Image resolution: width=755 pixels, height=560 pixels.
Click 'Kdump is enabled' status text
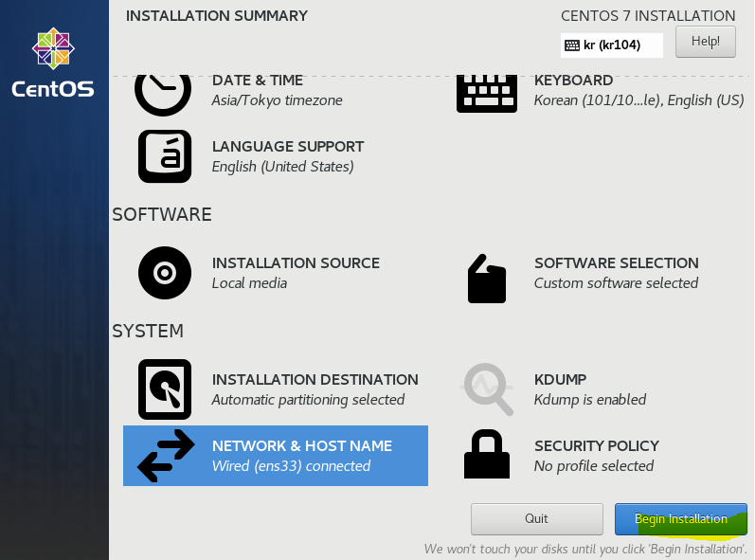pos(590,400)
